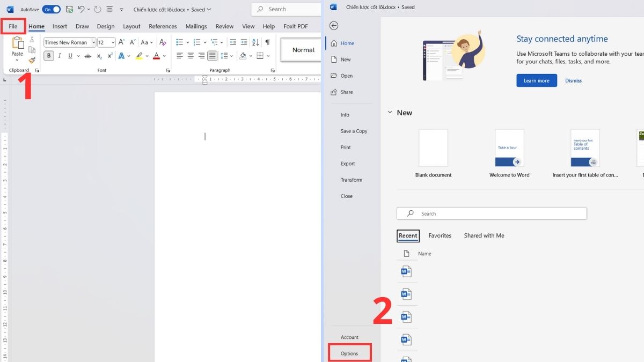Viewport: 644px width, 362px height.
Task: Open the File tab in the ribbon
Action: pyautogui.click(x=13, y=26)
